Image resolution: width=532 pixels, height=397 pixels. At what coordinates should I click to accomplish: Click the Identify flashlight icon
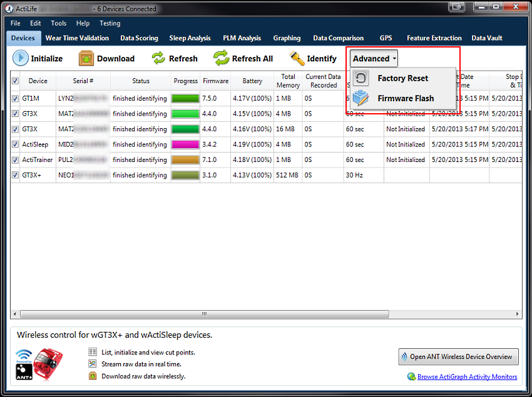(296, 58)
